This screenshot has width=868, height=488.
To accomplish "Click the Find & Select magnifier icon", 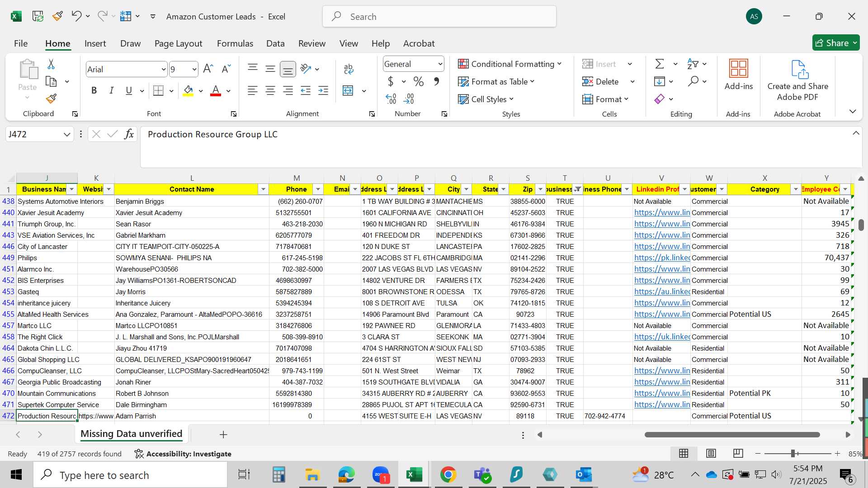I will 693,81.
